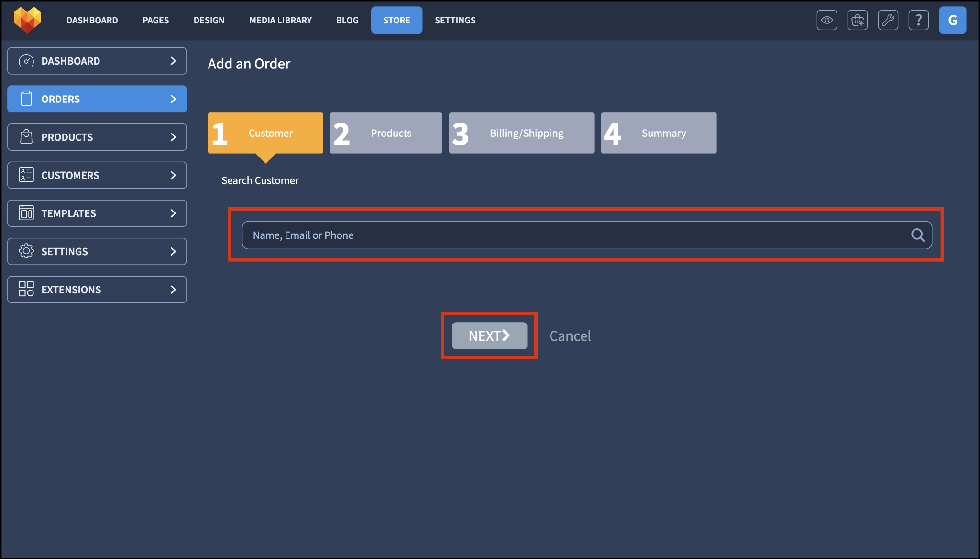This screenshot has height=559, width=980.
Task: Open the Pages menu item
Action: click(155, 20)
